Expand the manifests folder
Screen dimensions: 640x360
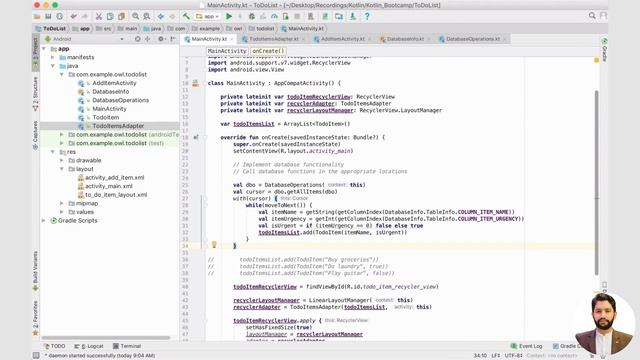coord(53,58)
